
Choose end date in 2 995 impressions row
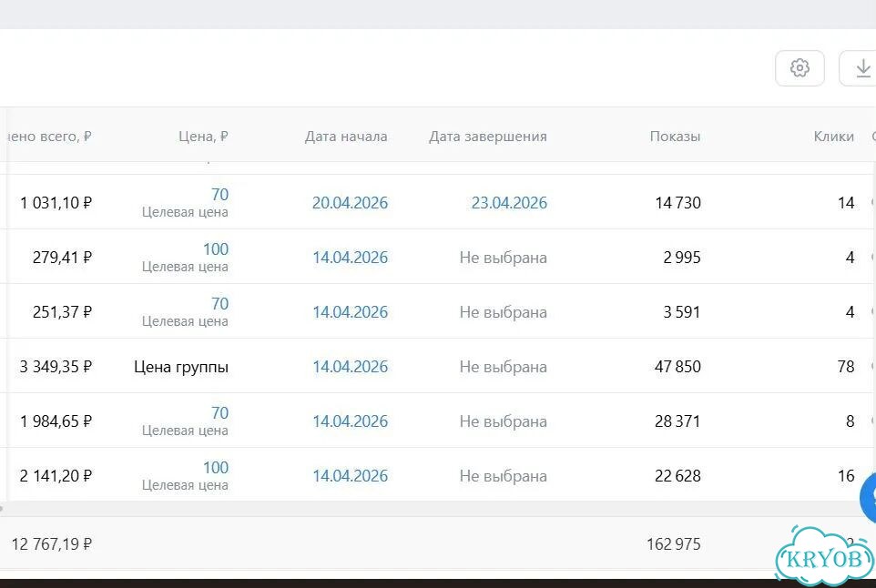click(x=503, y=258)
